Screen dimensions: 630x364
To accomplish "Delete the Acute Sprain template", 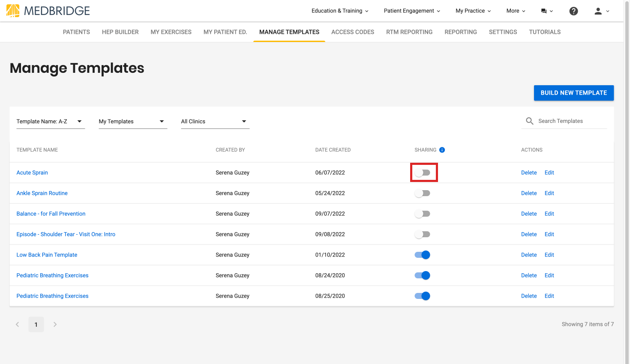I will 529,173.
